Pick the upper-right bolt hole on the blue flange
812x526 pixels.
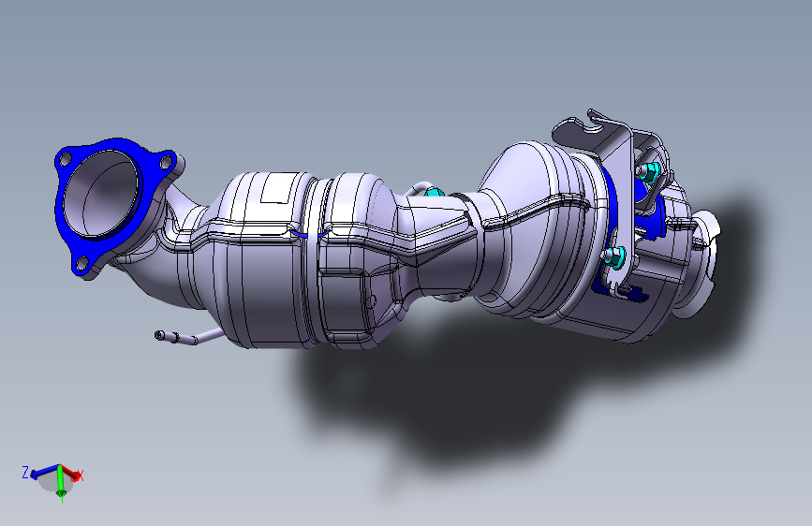pyautogui.click(x=166, y=163)
